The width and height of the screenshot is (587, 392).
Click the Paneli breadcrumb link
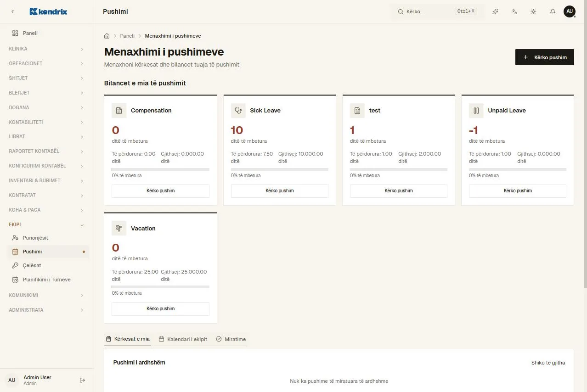(127, 36)
